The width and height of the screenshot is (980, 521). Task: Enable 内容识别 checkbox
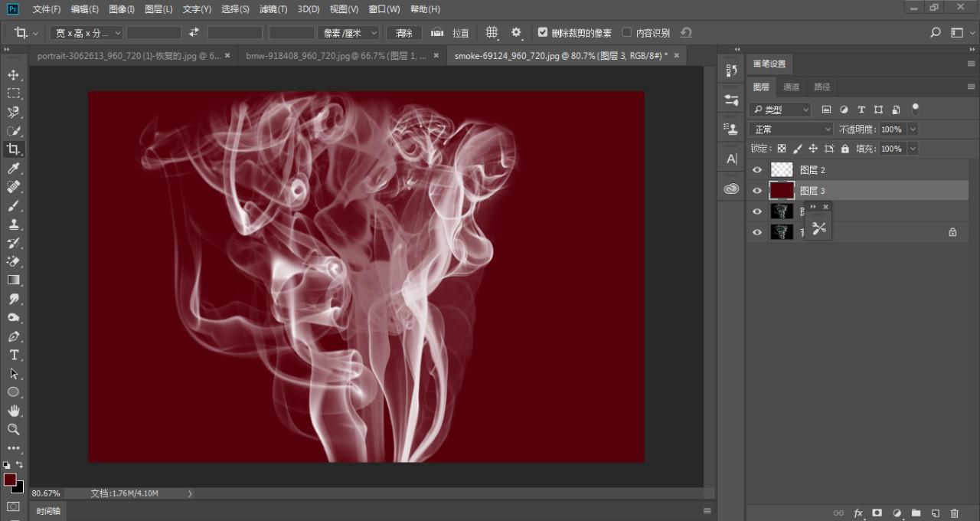(x=627, y=33)
